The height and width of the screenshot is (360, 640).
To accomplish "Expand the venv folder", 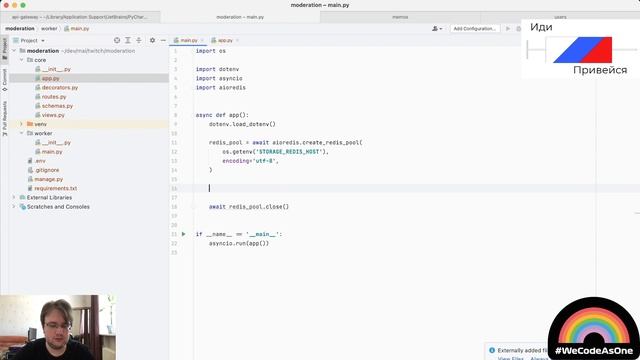I will [22, 124].
